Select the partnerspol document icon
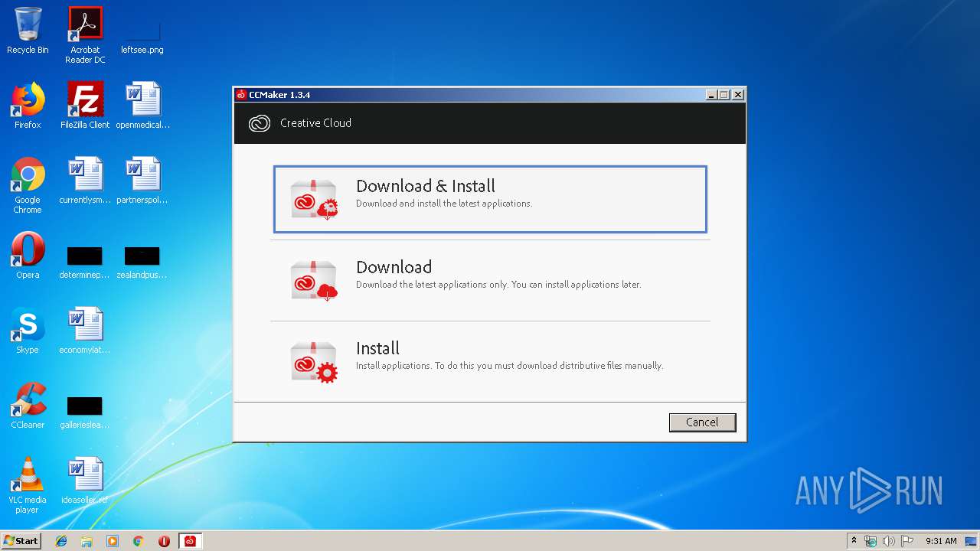Viewport: 980px width, 551px height. point(142,181)
